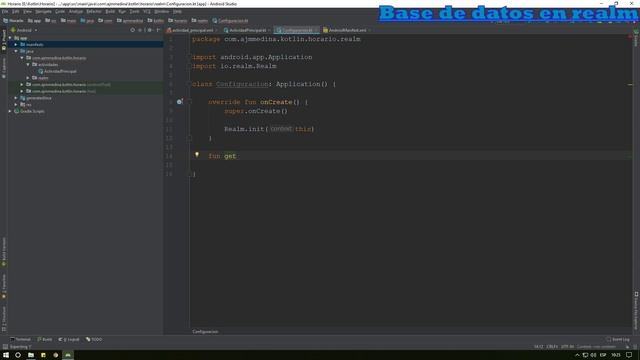
Task: Open the Terminal tool window
Action: click(20, 339)
